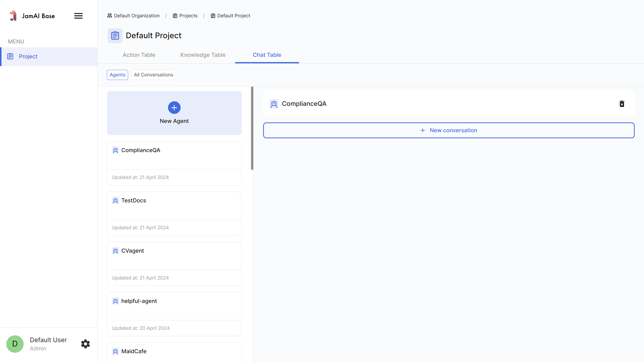The height and width of the screenshot is (362, 644).
Task: Start a New conversation
Action: (449, 130)
